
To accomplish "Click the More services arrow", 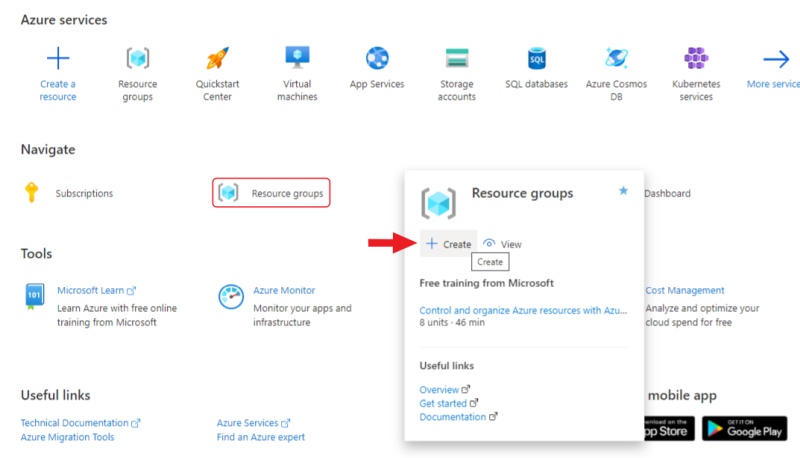I will coord(776,59).
